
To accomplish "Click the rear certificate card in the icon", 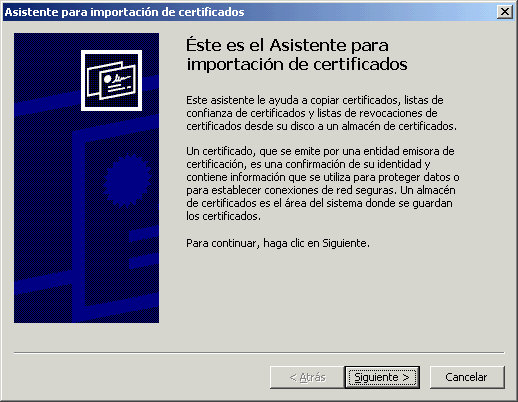I will pos(94,80).
